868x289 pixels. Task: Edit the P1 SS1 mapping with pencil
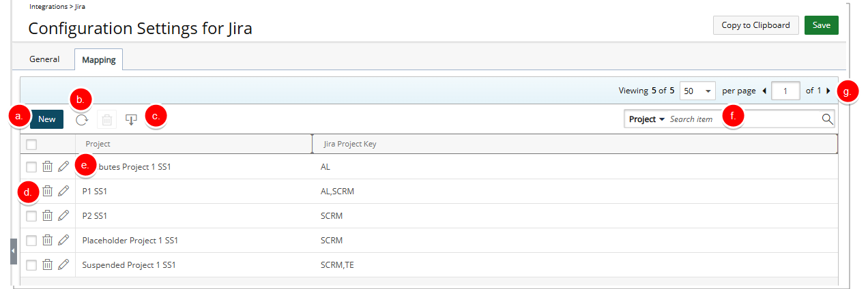[x=63, y=192]
